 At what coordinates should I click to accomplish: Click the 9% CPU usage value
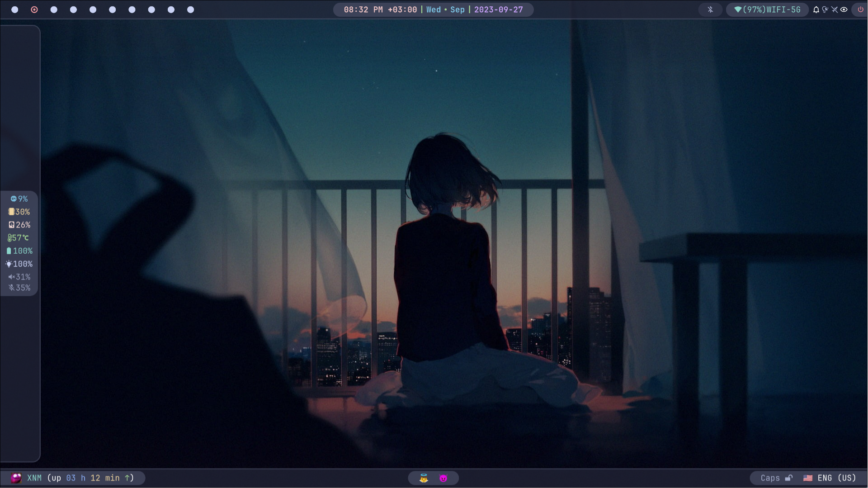pyautogui.click(x=23, y=199)
